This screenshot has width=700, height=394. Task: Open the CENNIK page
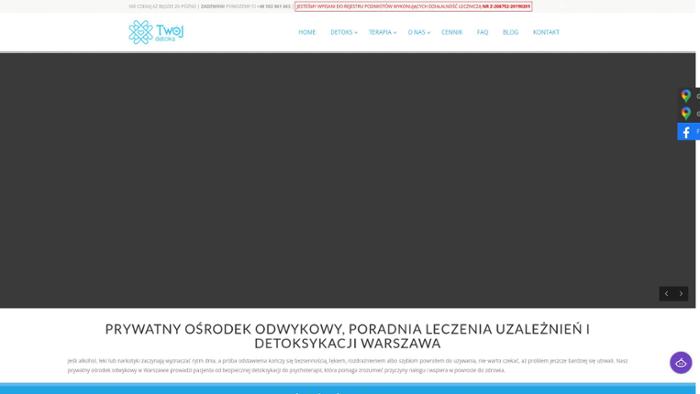coord(452,32)
